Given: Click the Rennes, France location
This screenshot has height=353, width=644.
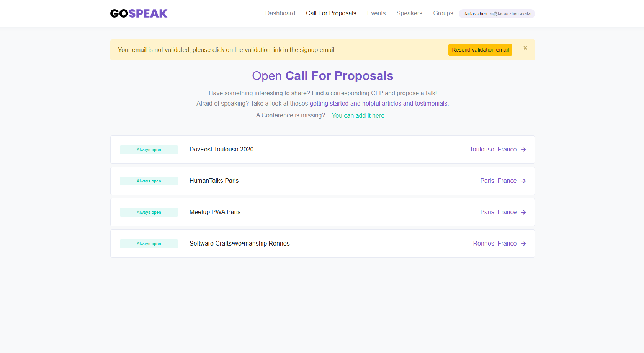Looking at the screenshot, I should 495,243.
